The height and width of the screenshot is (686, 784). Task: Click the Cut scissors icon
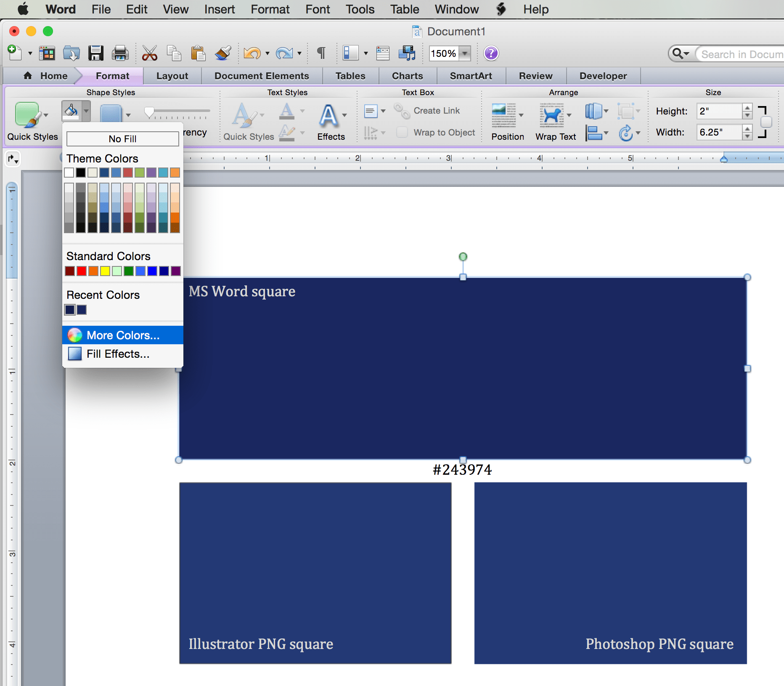tap(149, 53)
